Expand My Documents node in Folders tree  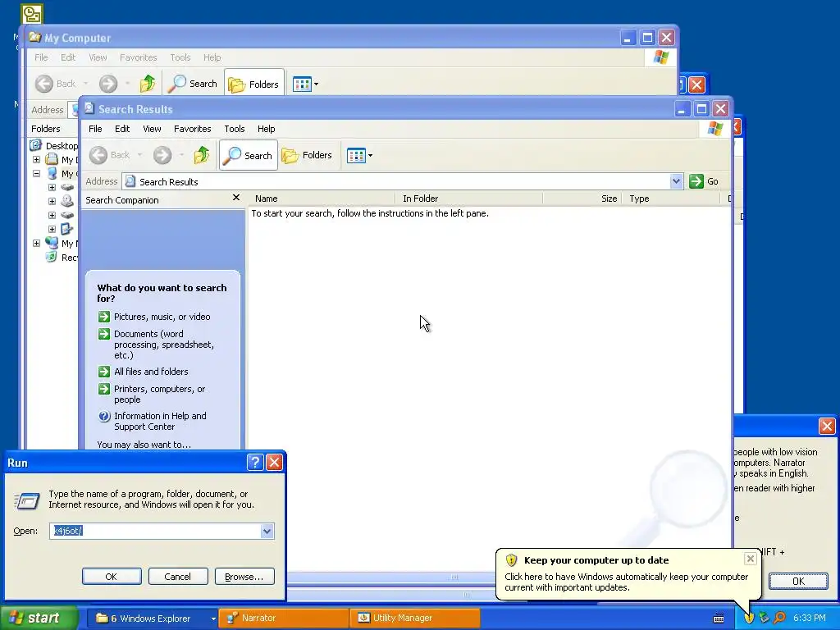tap(36, 160)
